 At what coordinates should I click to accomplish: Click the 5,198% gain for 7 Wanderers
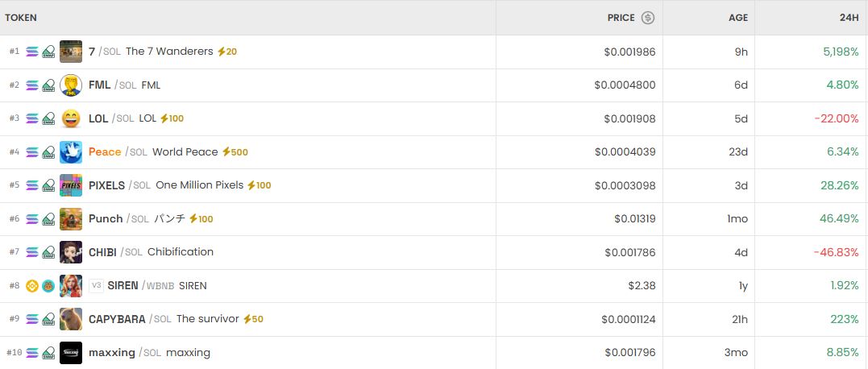tap(841, 52)
